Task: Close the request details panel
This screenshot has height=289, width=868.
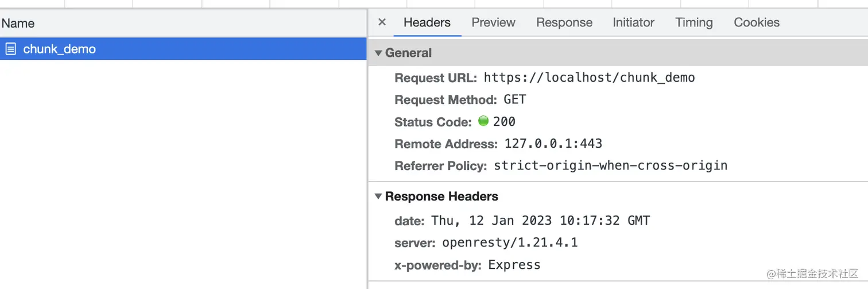Action: tap(382, 22)
